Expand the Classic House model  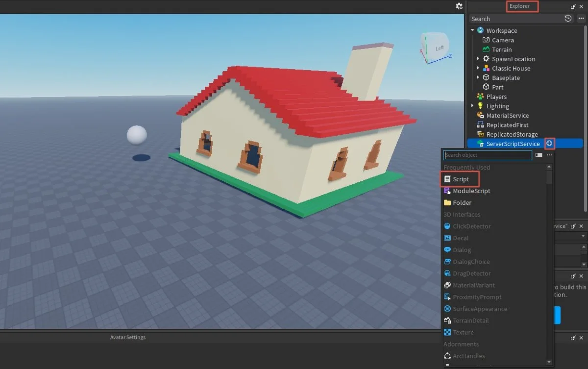478,68
